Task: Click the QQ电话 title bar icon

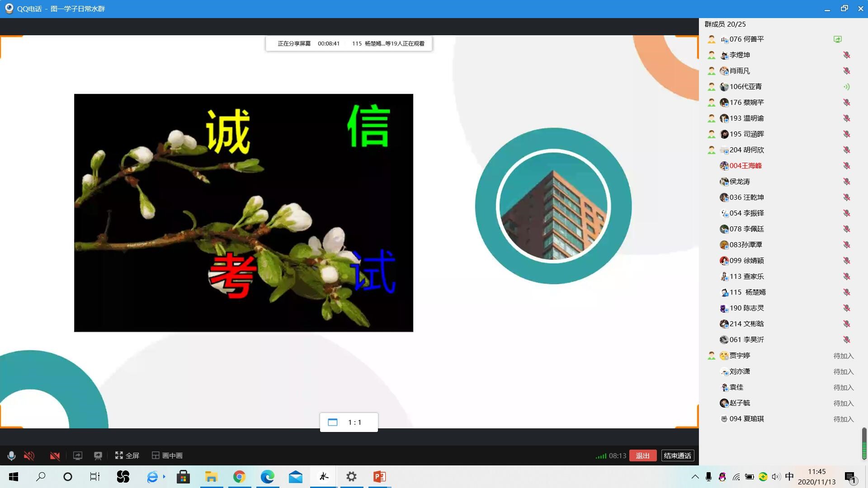Action: [x=9, y=9]
